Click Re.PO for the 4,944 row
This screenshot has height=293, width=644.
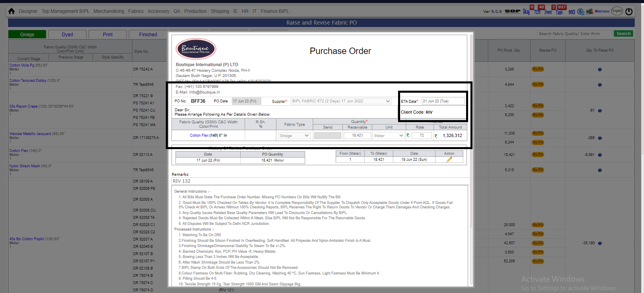538,84
